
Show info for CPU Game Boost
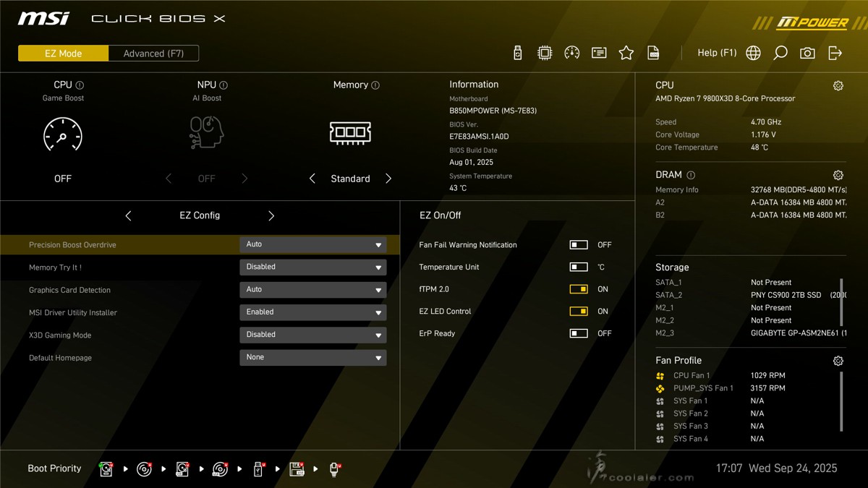[80, 85]
